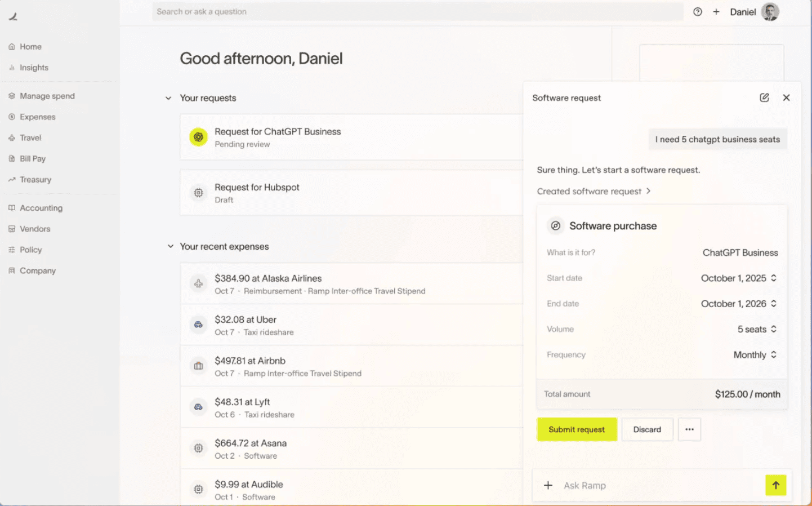Click the help question mark icon

click(698, 12)
